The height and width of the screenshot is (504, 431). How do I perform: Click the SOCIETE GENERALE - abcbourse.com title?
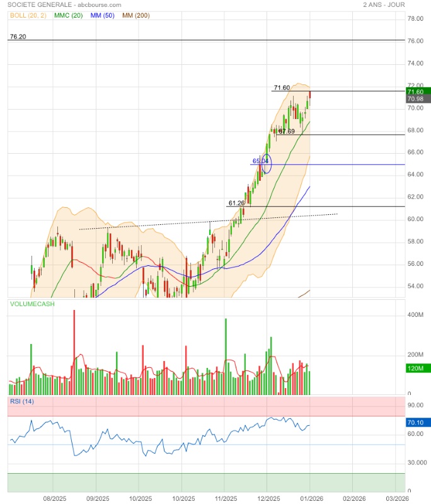point(64,5)
